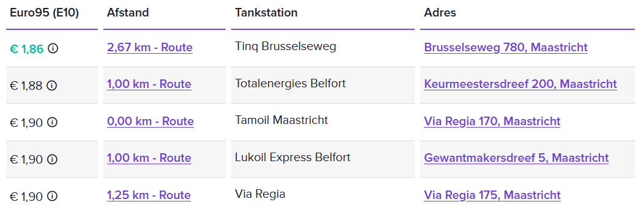Show price info for Lukoil Express Belfort
Image resolution: width=644 pixels, height=221 pixels.
pyautogui.click(x=52, y=159)
